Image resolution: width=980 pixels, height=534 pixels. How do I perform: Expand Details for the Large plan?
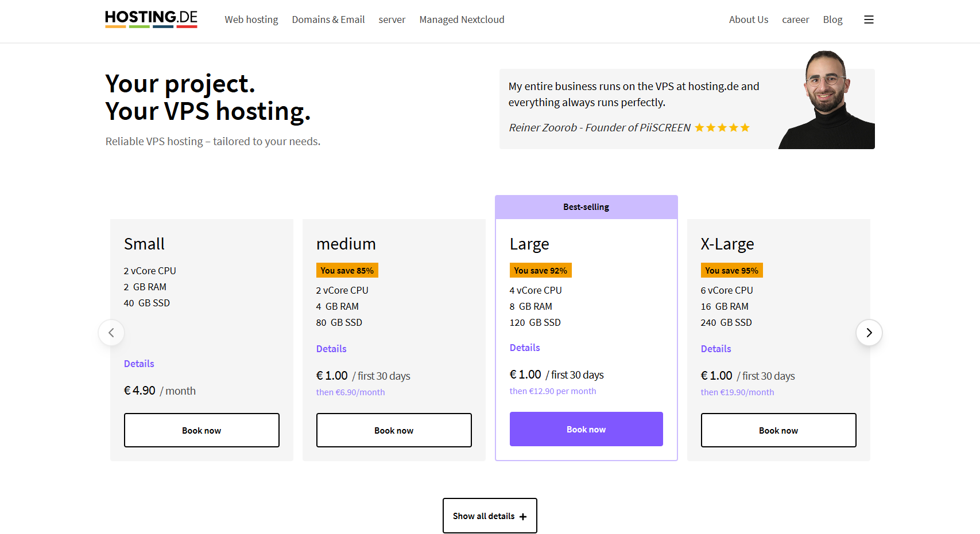(x=525, y=348)
